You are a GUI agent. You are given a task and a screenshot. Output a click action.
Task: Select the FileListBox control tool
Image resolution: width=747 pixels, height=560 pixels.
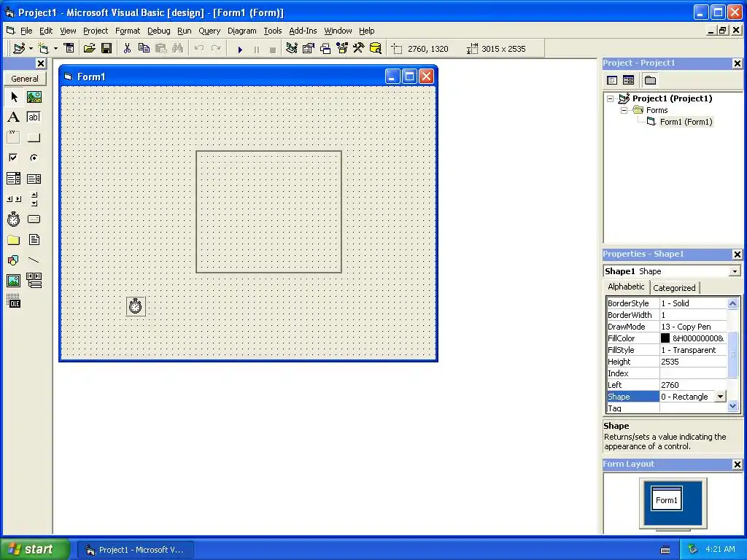(34, 239)
